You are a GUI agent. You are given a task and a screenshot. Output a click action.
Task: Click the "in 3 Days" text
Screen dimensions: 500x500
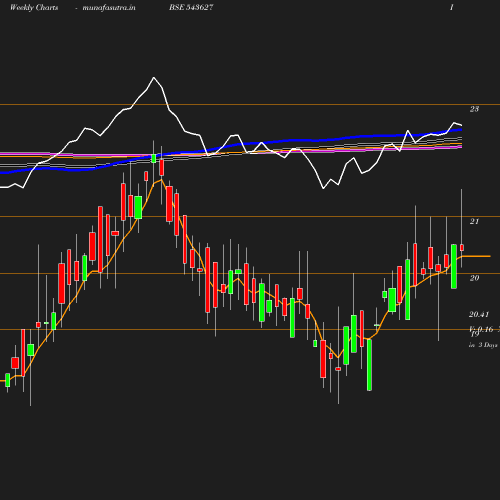point(483,345)
